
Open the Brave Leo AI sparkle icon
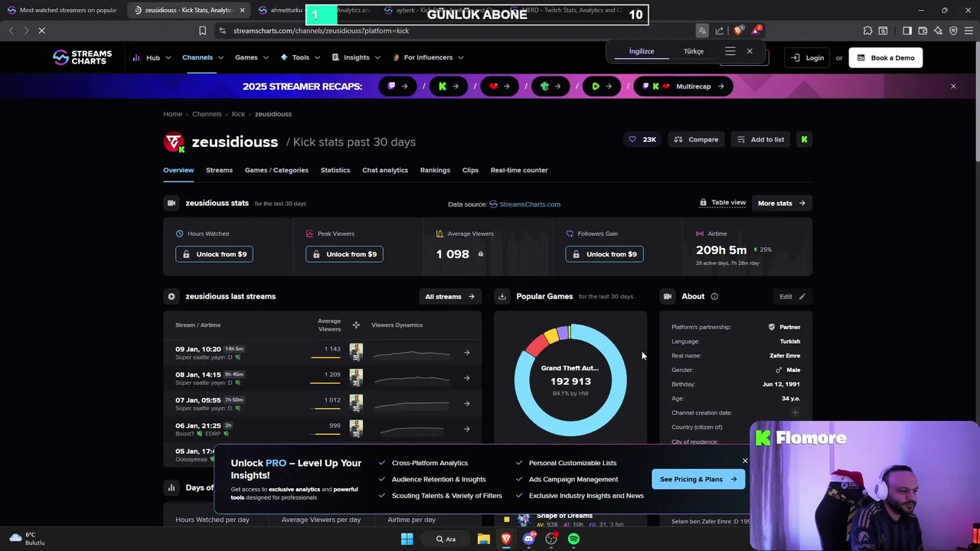pyautogui.click(x=938, y=31)
